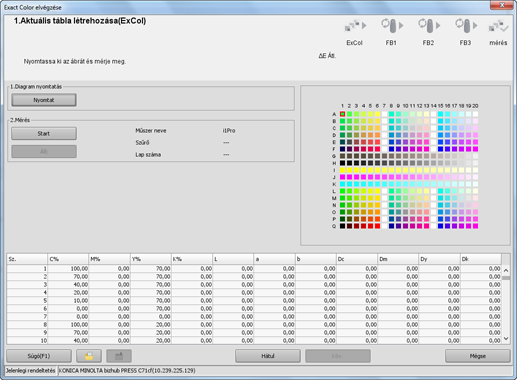Open help with Súgó(F1) button
This screenshot has height=380, width=517.
point(39,356)
